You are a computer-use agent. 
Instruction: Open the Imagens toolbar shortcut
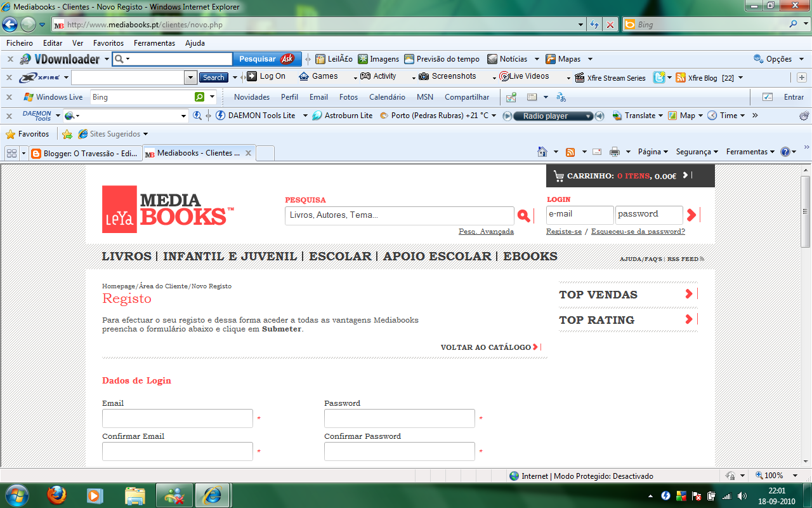click(379, 59)
